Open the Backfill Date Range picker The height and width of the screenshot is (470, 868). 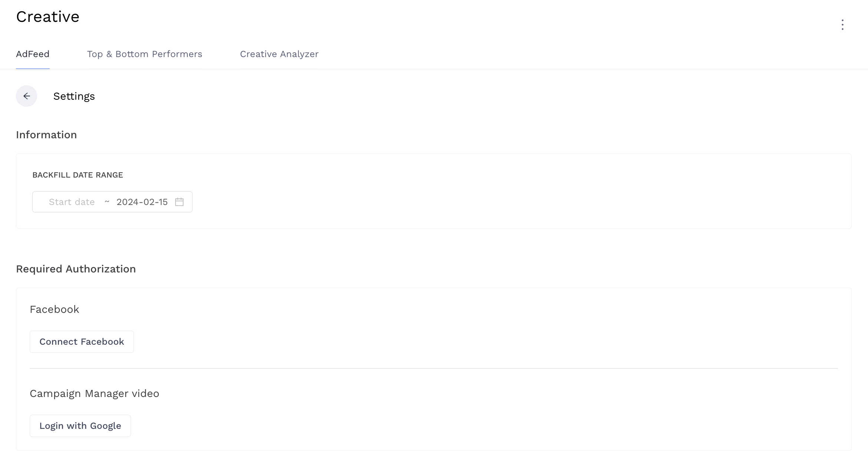coord(112,202)
